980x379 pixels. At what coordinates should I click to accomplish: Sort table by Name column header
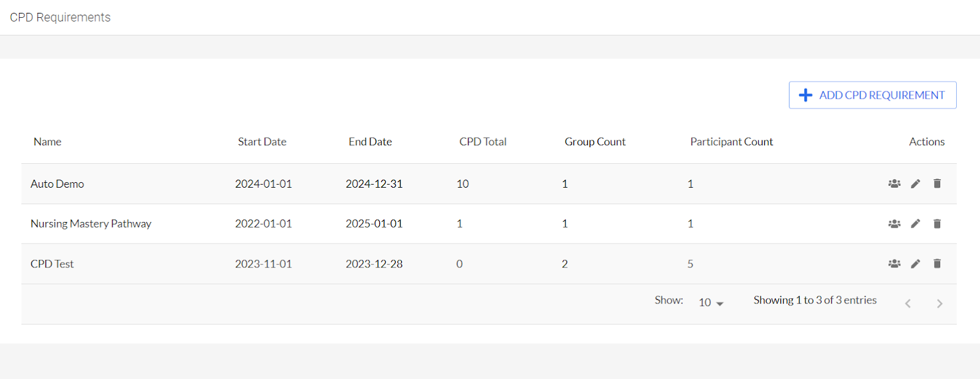[x=47, y=142]
